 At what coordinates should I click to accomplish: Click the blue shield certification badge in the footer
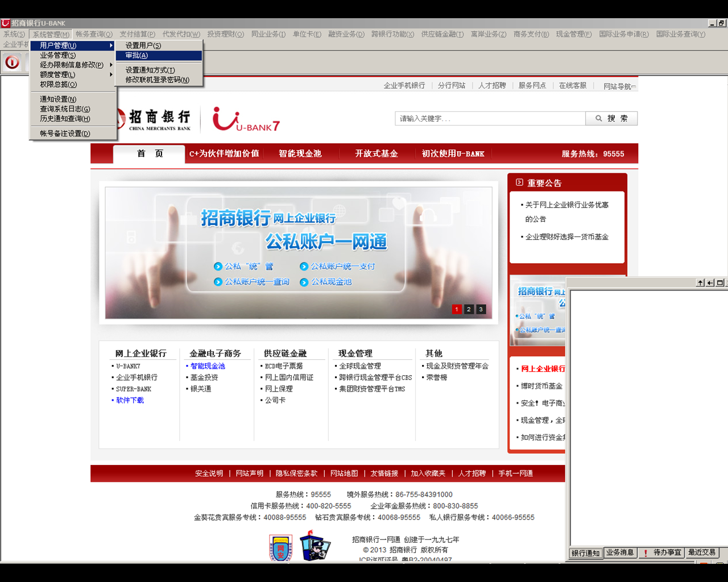tap(281, 548)
